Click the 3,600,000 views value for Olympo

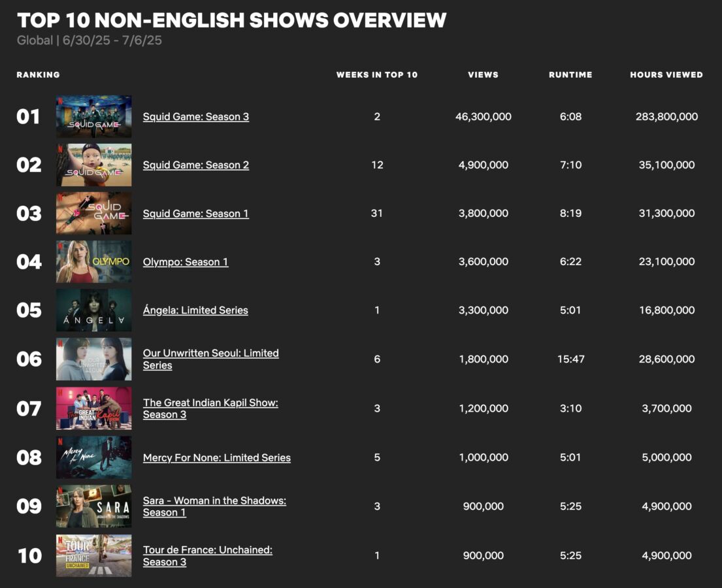(x=484, y=261)
